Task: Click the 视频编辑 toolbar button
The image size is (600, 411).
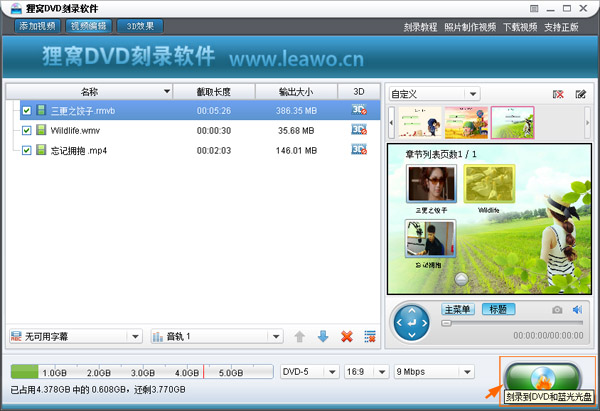Action: (88, 26)
